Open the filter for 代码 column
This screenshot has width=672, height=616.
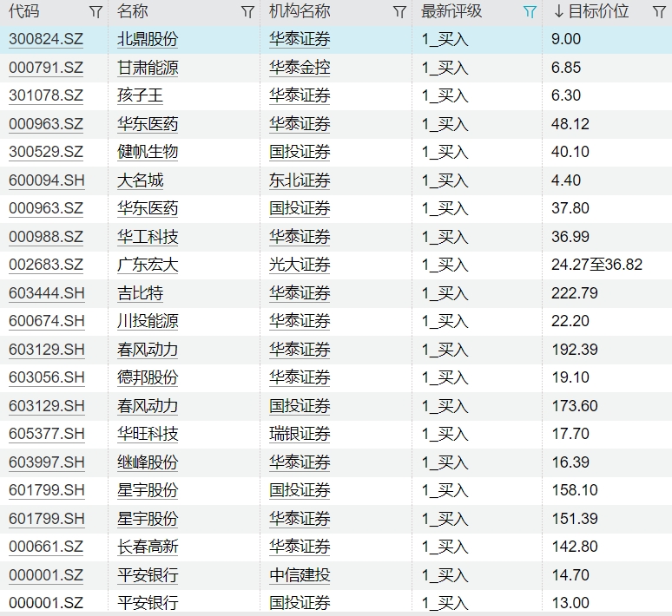pyautogui.click(x=96, y=12)
